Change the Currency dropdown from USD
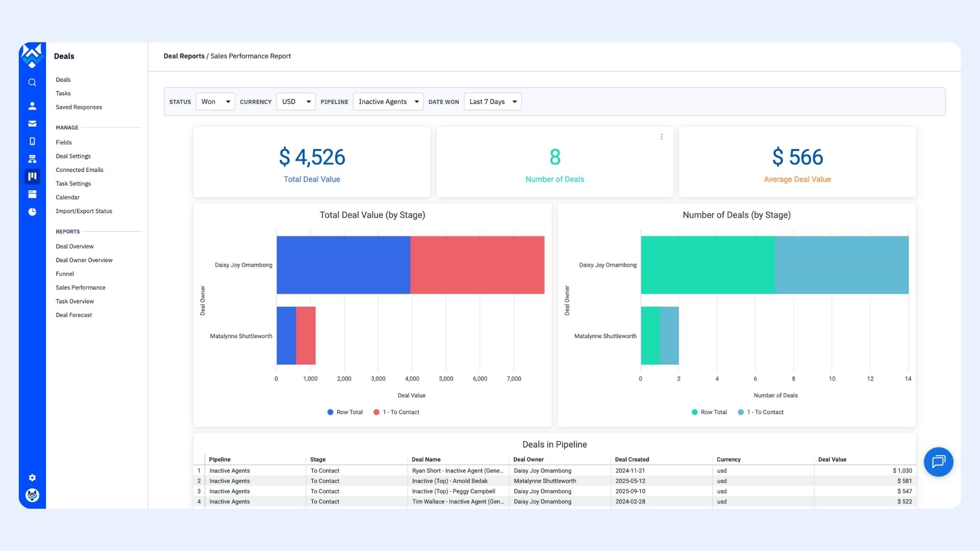The width and height of the screenshot is (980, 551). click(296, 102)
